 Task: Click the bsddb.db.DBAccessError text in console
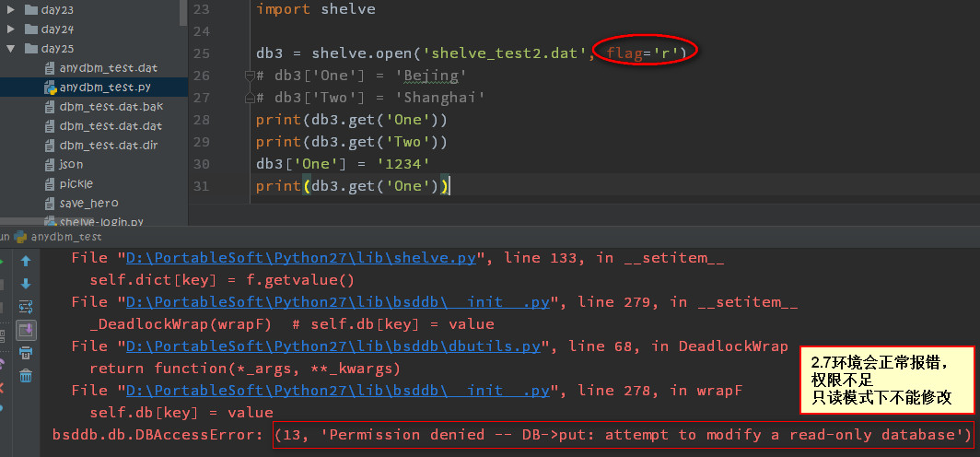pos(158,435)
